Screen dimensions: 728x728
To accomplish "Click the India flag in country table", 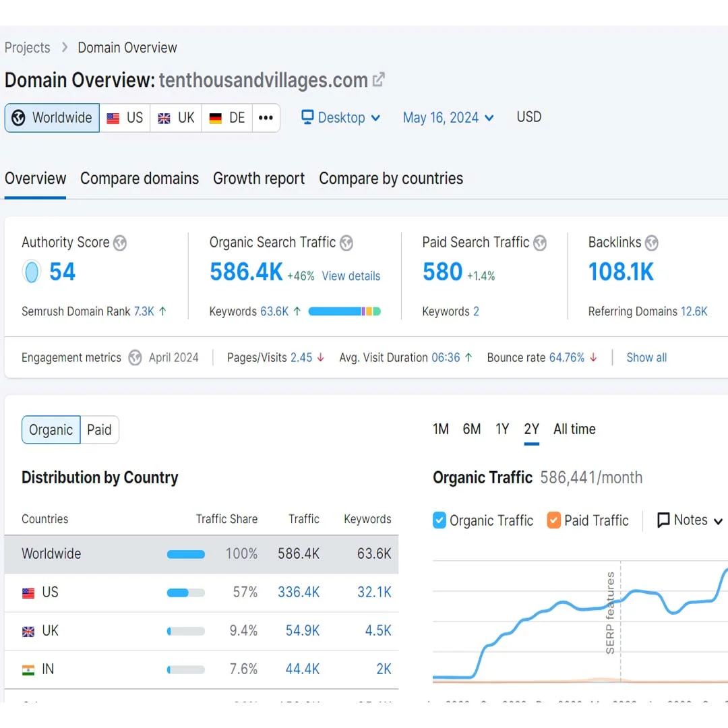I will point(28,670).
